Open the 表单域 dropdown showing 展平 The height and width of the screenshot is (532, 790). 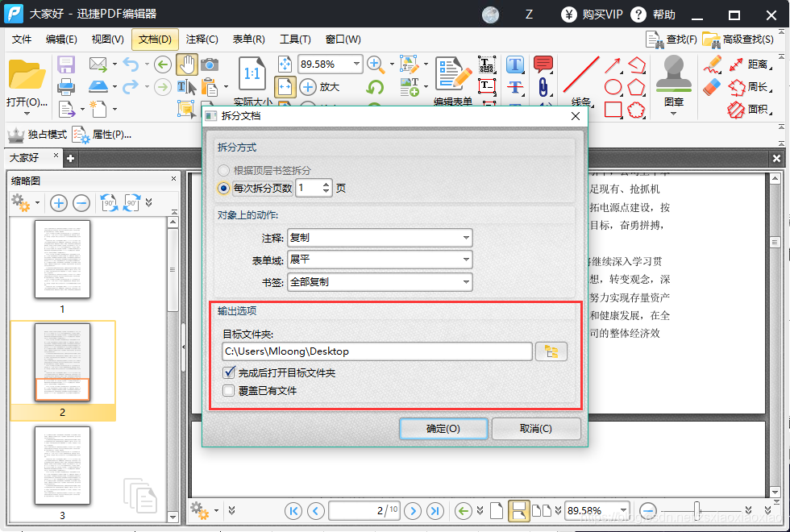[380, 260]
